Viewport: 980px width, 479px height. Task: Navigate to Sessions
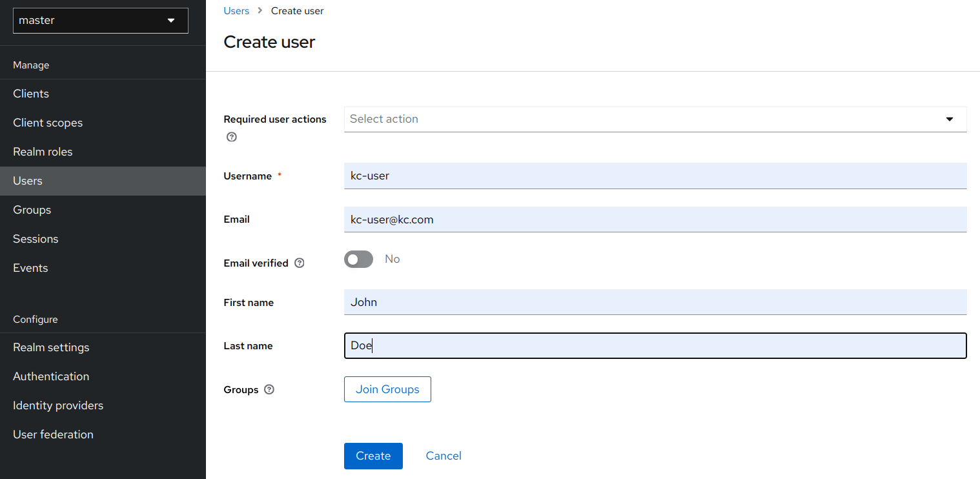coord(36,239)
